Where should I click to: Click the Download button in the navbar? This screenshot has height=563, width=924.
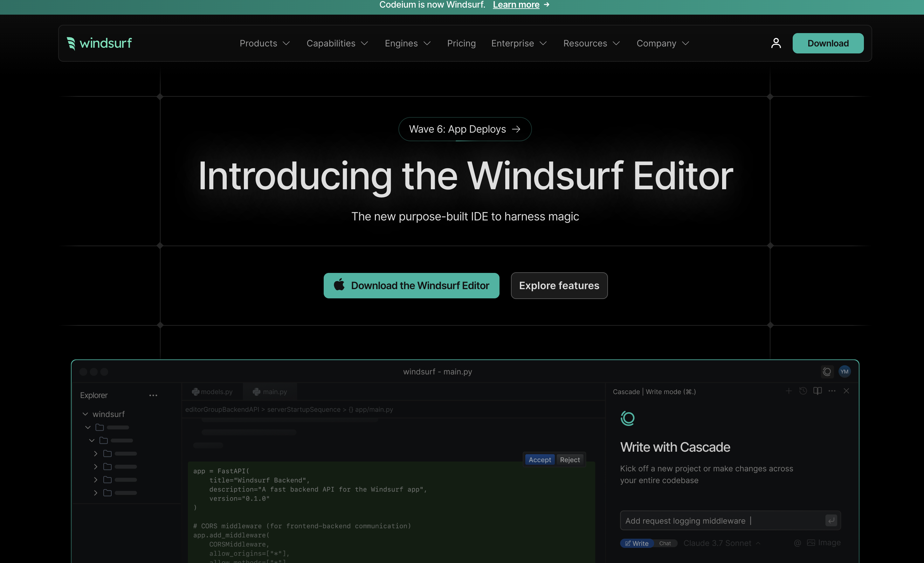828,43
